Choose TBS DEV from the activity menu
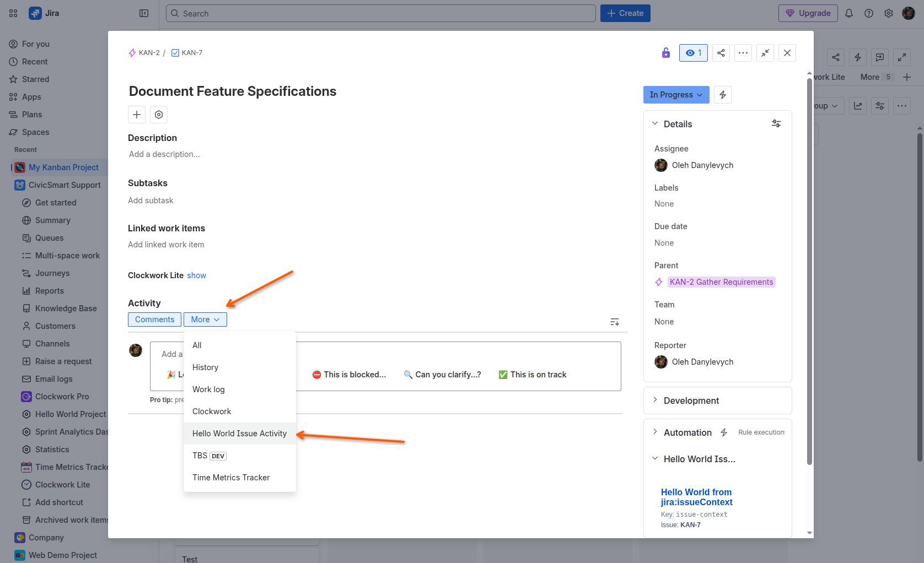 [x=240, y=456]
